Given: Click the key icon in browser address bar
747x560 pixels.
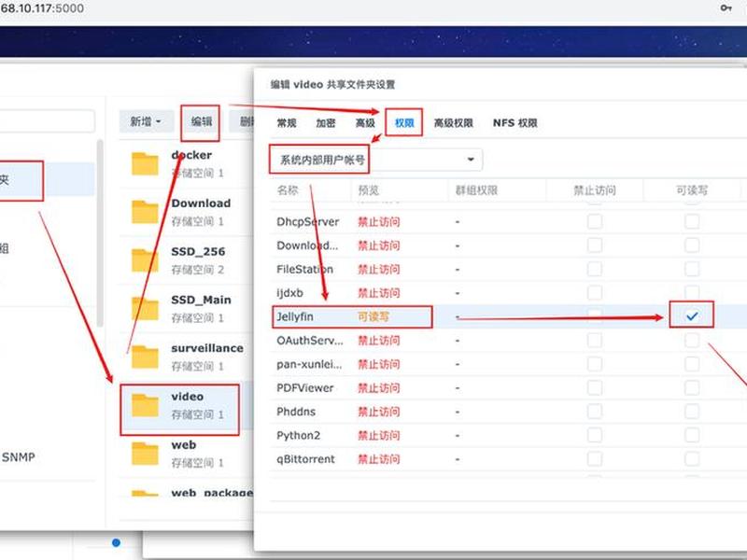Looking at the screenshot, I should click(726, 8).
